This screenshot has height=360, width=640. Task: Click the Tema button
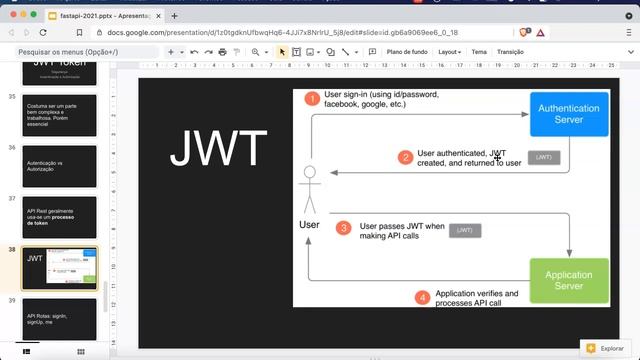coord(479,52)
